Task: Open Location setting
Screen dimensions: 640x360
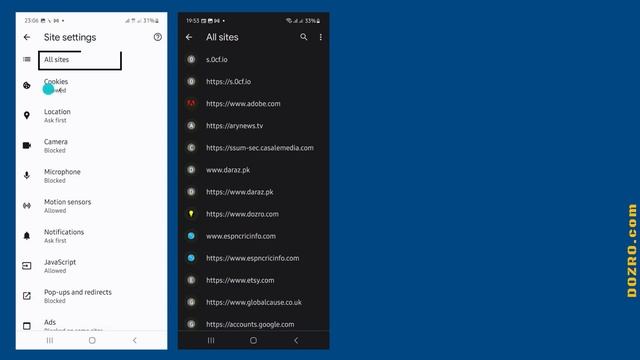Action: (91, 116)
